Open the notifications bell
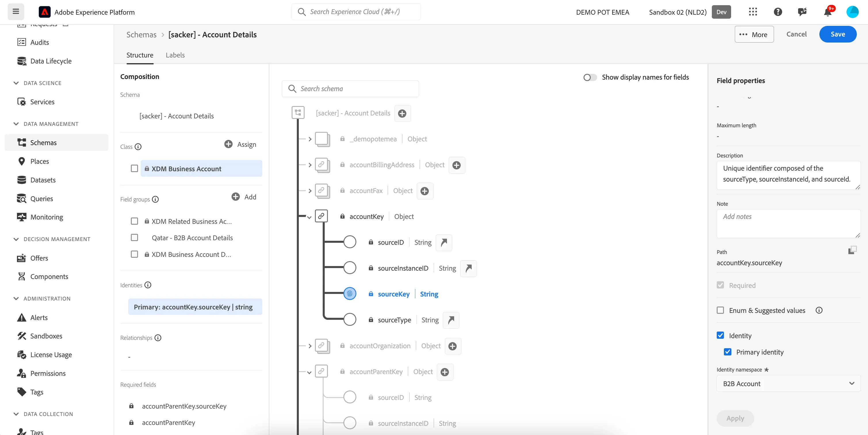Screen dimensions: 868x435 tap(827, 12)
